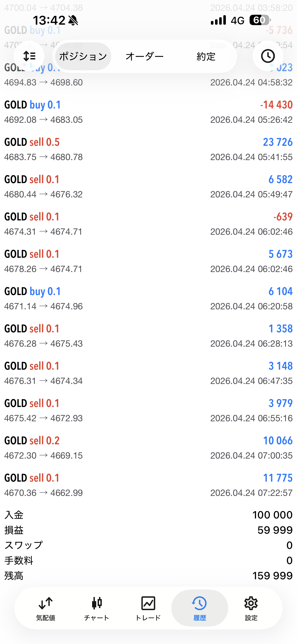
Task: Switch to the オーダー tab
Action: click(145, 56)
